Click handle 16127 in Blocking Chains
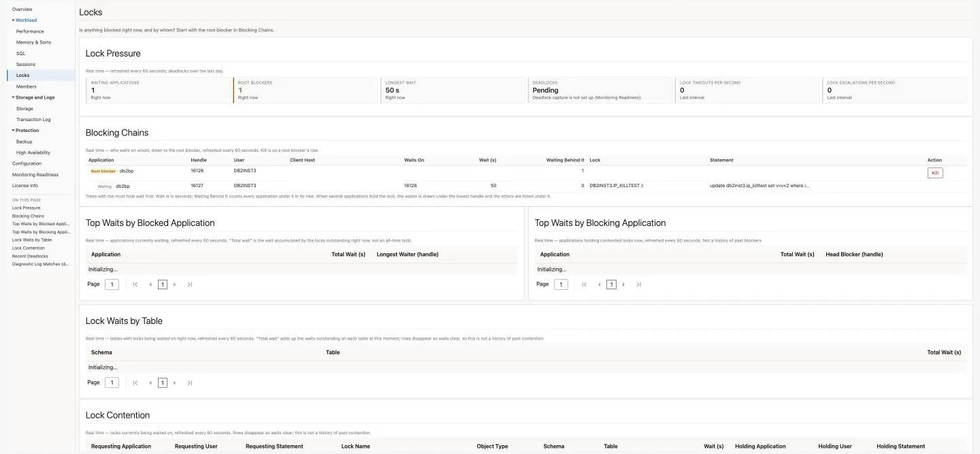Image resolution: width=980 pixels, height=454 pixels. (197, 185)
